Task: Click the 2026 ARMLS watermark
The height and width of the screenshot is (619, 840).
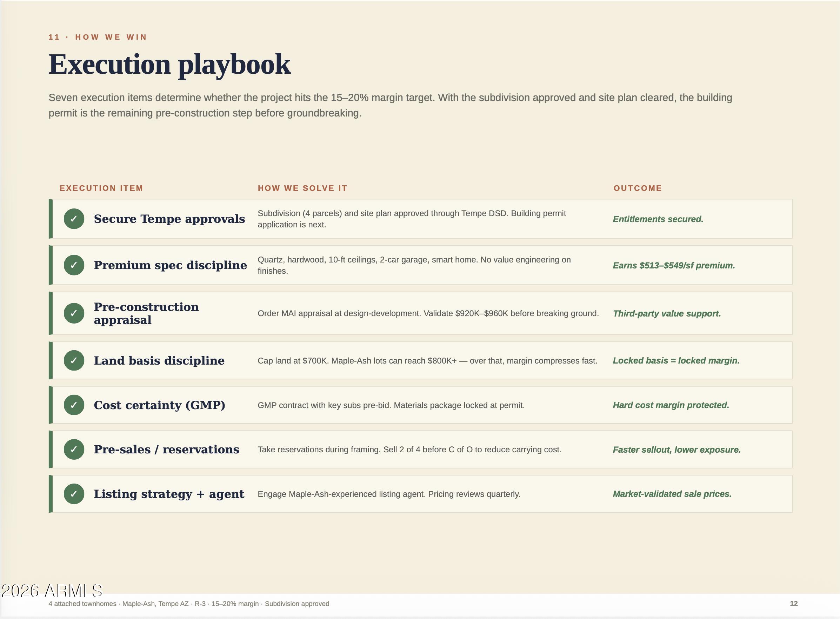Action: coord(52,591)
